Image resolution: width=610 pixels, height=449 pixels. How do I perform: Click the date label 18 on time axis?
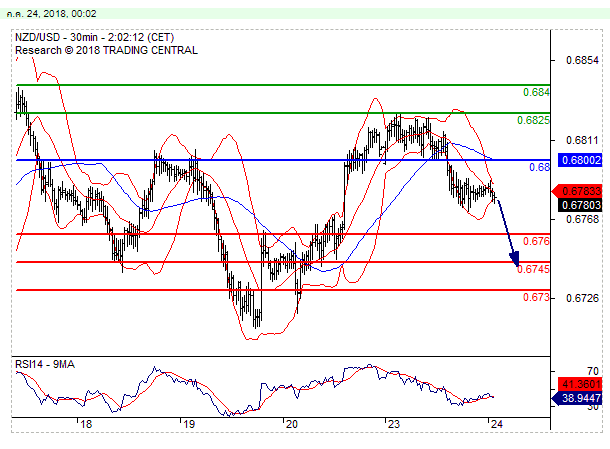pyautogui.click(x=86, y=424)
